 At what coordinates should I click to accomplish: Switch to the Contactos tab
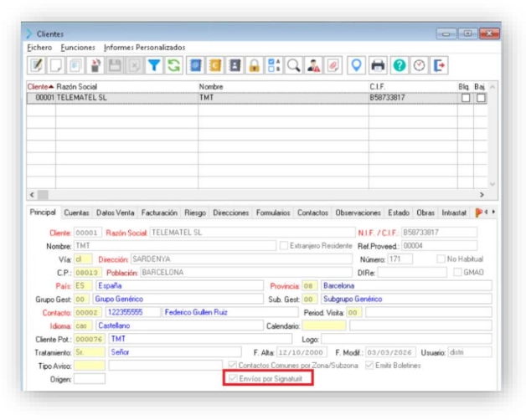312,213
